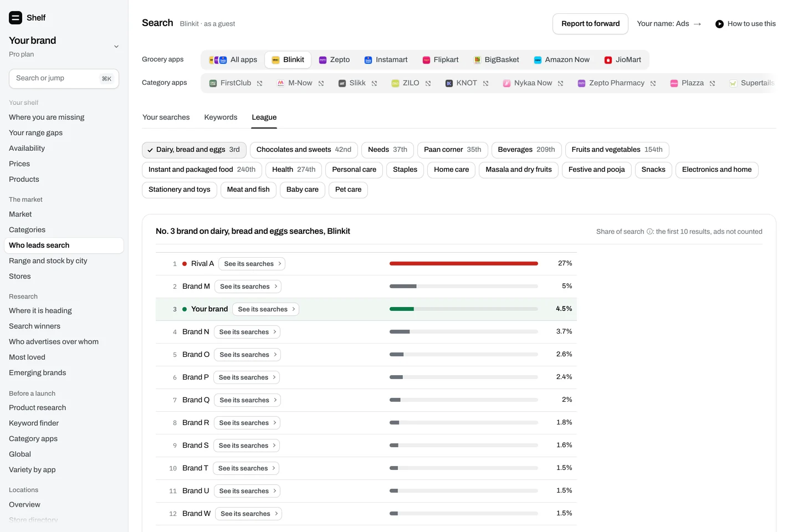Click the Zepto Pharmacy app icon
Image resolution: width=798 pixels, height=532 pixels.
[581, 83]
